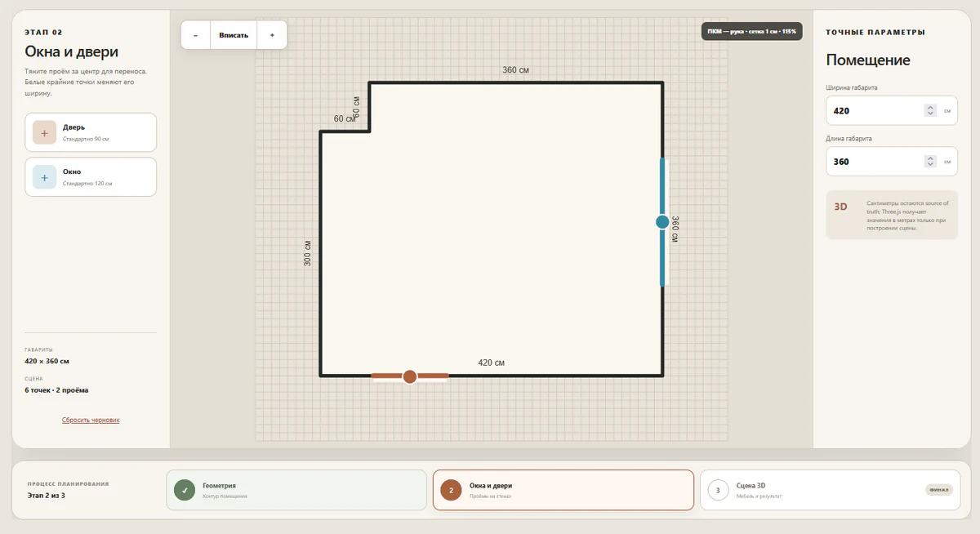Click the plus icon on the Дверь card
The height and width of the screenshot is (534, 980).
click(x=44, y=132)
